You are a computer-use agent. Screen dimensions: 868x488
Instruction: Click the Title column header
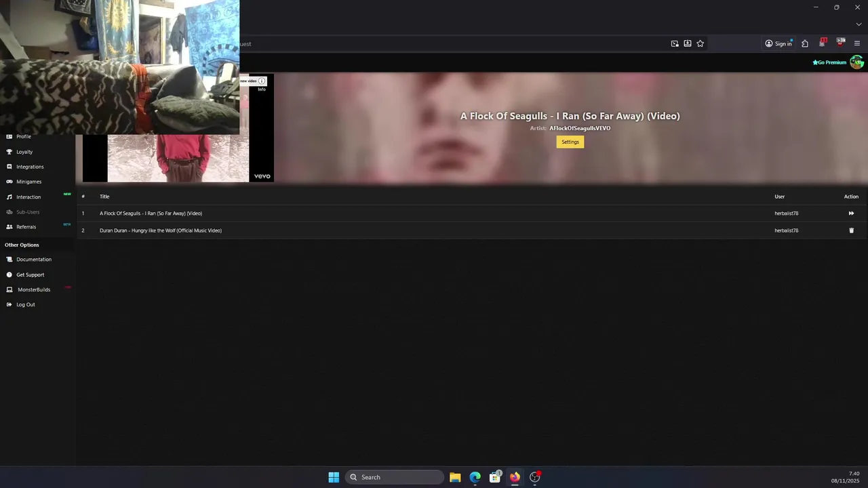point(104,197)
